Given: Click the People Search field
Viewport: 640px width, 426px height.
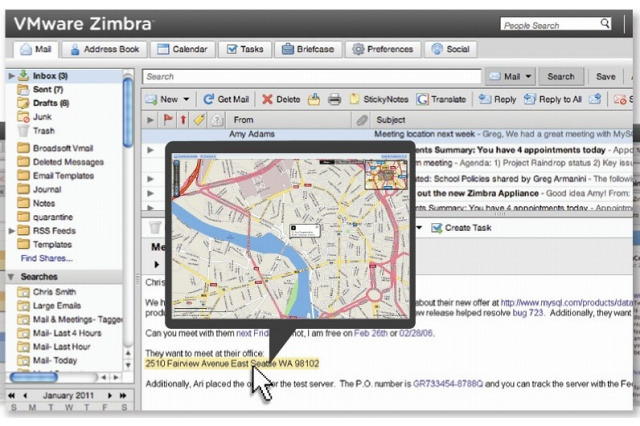Looking at the screenshot, I should click(x=550, y=25).
